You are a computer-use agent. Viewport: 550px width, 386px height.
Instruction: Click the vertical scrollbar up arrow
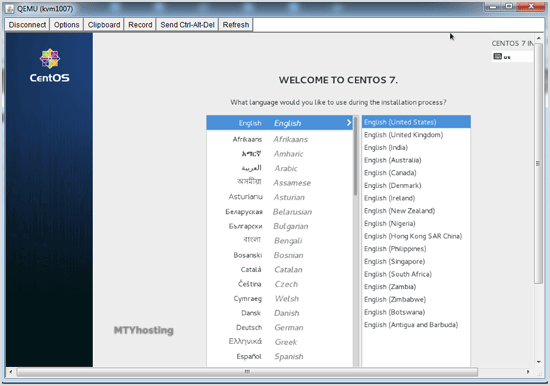point(538,38)
